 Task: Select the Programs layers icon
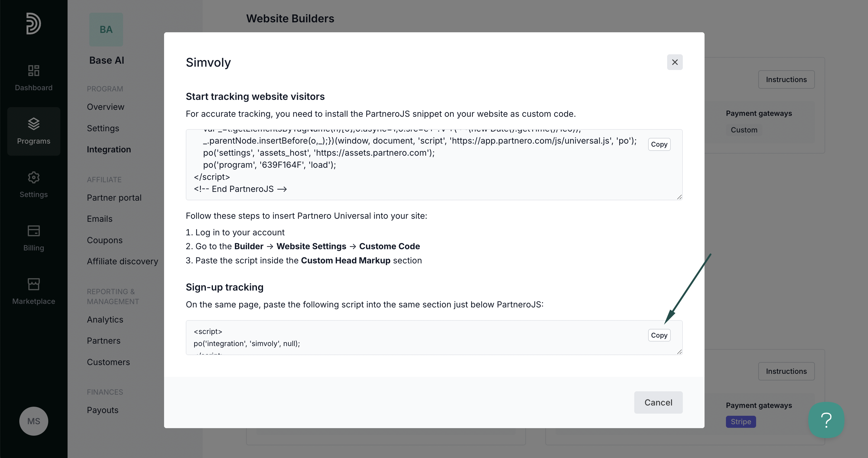[x=34, y=124]
